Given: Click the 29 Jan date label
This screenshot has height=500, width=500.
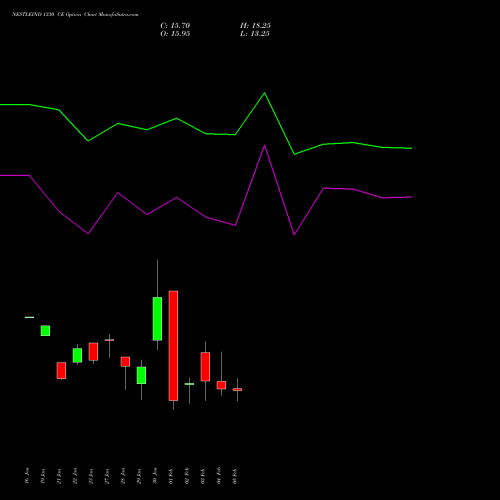Looking at the screenshot, I should (139, 476).
